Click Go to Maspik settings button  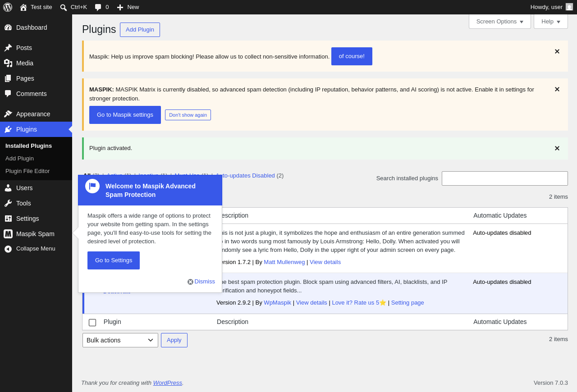pos(125,115)
